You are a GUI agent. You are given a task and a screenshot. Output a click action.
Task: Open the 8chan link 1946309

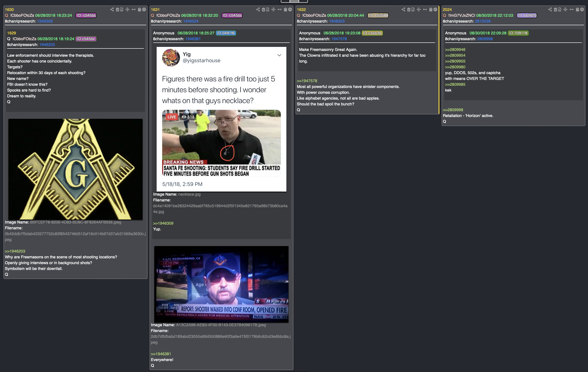45,21
